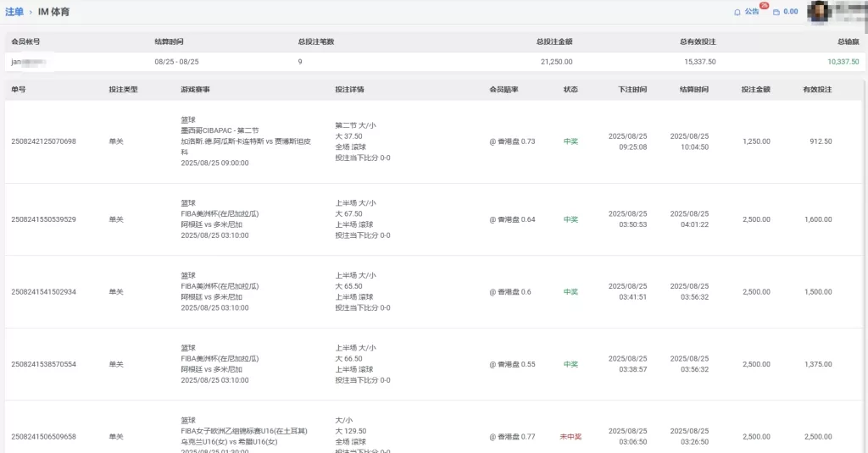Click the member account name starting jan
Image resolution: width=868 pixels, height=453 pixels.
point(28,62)
